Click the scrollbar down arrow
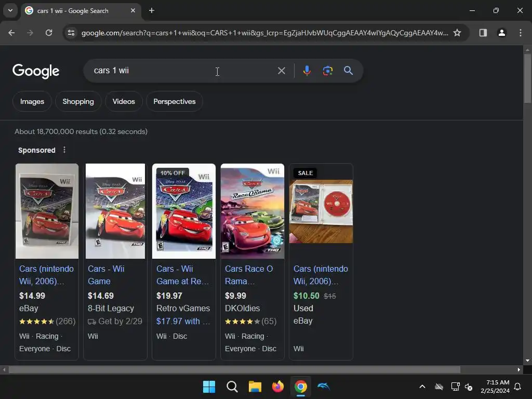This screenshot has width=532, height=399. coord(527,361)
